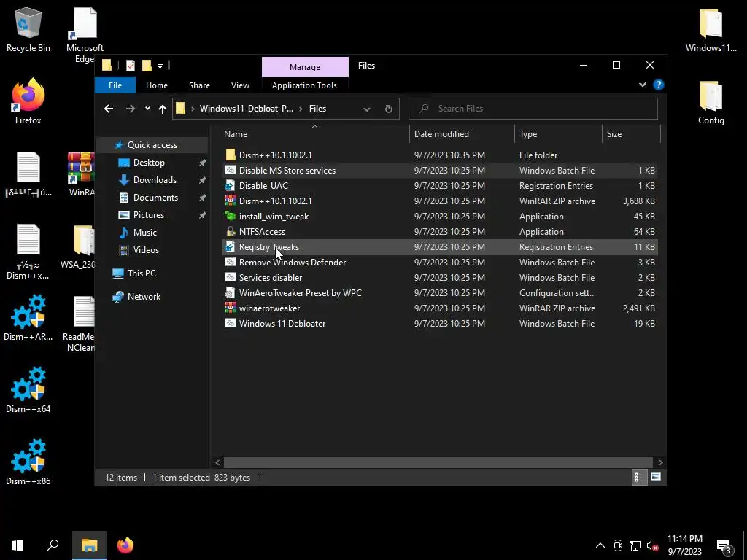The height and width of the screenshot is (560, 747).
Task: Sort by the Date modified column
Action: coord(441,134)
